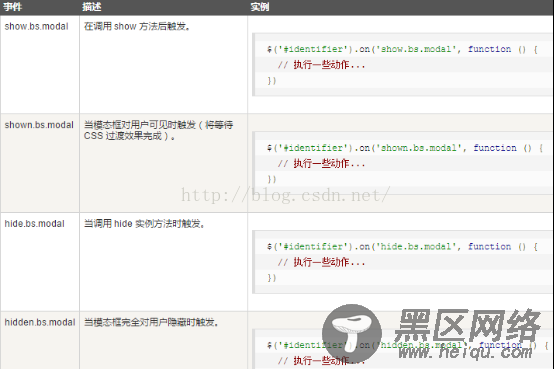Select the shown.bs.modal event cell
The height and width of the screenshot is (369, 554).
tap(39, 125)
